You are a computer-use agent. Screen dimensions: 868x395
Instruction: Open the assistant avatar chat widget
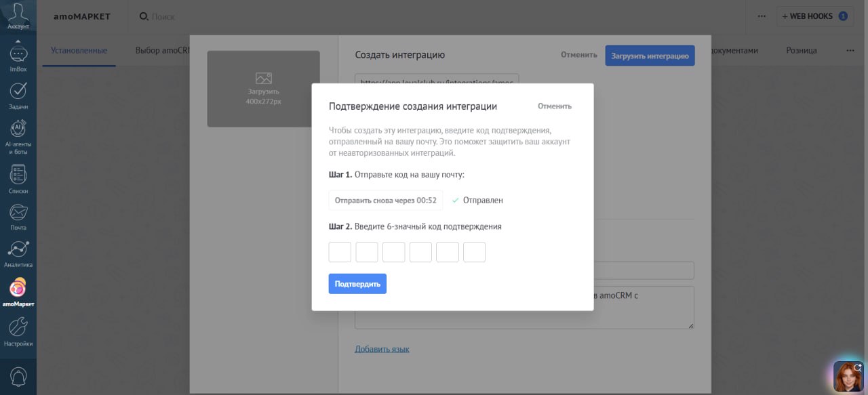pyautogui.click(x=848, y=376)
